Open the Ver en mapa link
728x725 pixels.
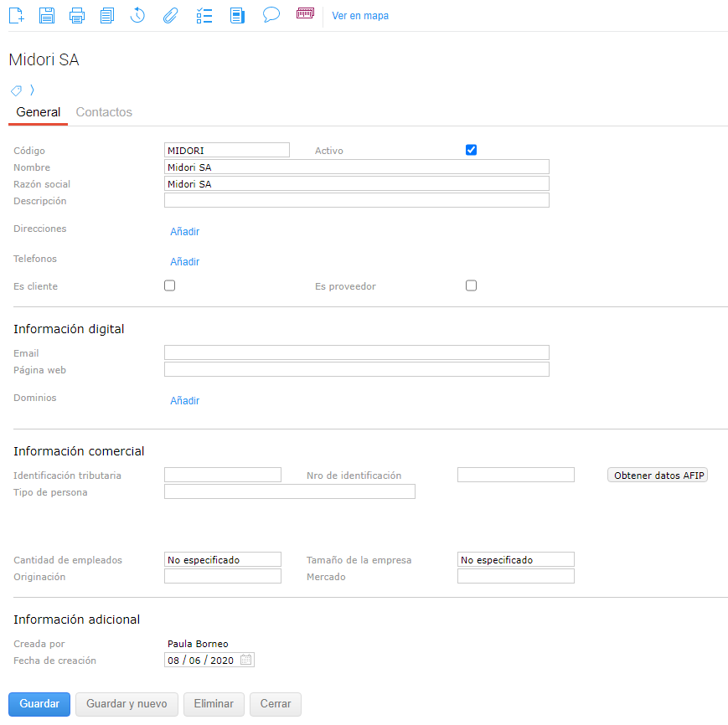360,16
